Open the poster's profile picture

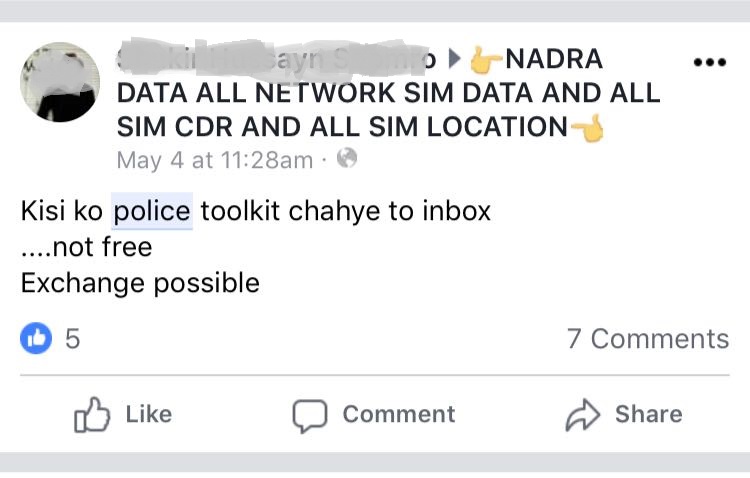click(60, 82)
